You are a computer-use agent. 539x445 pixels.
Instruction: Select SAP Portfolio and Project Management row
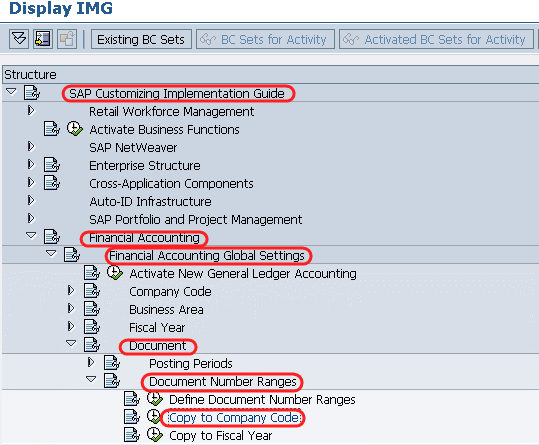click(x=196, y=220)
